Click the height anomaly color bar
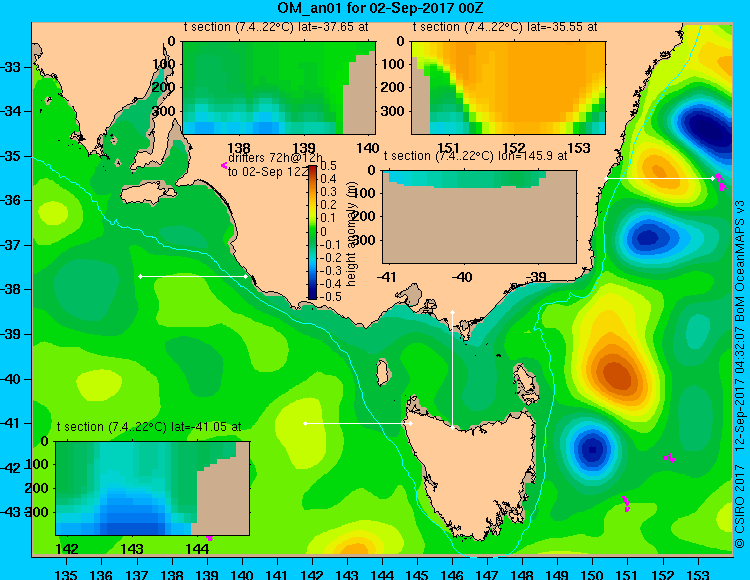Viewport: 750px width, 580px height. tap(312, 232)
